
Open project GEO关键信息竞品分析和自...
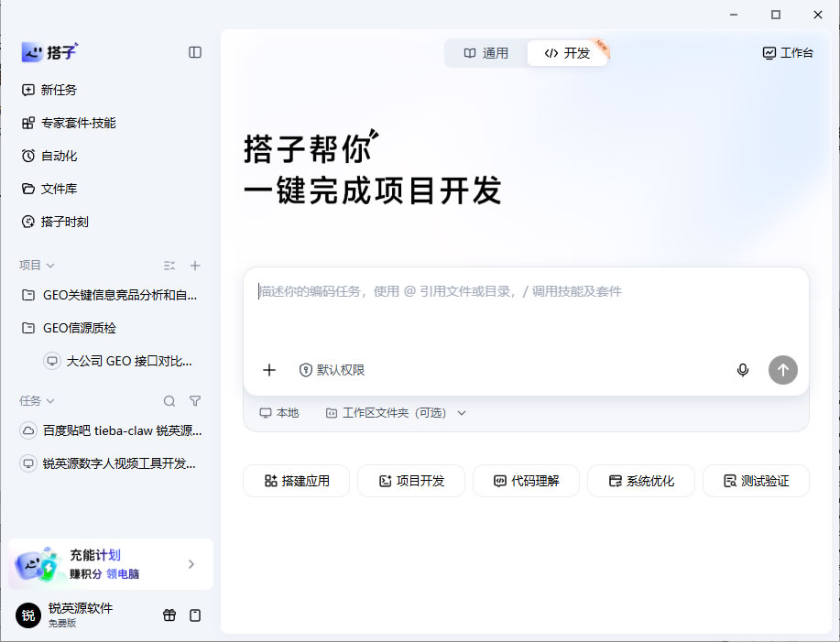[x=110, y=295]
